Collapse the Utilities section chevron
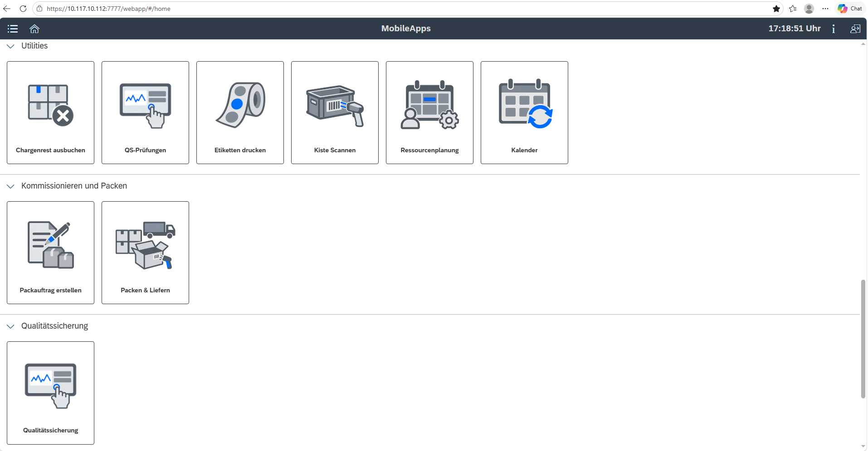Image resolution: width=868 pixels, height=451 pixels. [11, 46]
